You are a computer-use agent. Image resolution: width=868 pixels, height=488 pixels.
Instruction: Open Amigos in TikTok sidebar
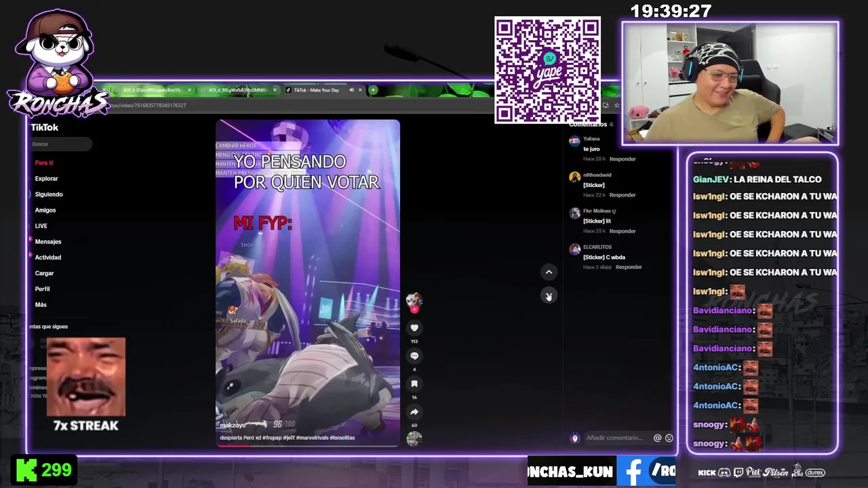click(x=45, y=210)
